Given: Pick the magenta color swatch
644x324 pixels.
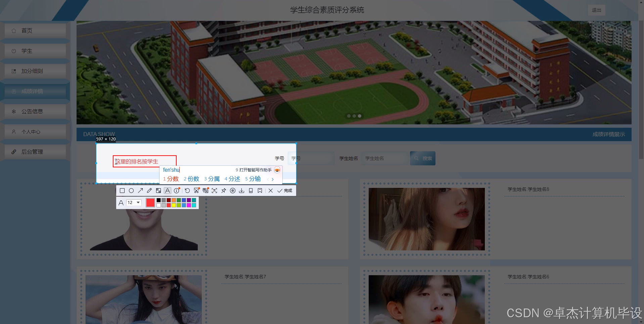Looking at the screenshot, I should pyautogui.click(x=189, y=205).
